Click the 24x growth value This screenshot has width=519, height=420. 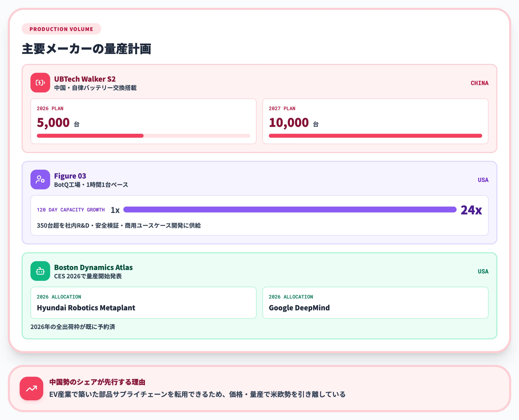point(471,210)
